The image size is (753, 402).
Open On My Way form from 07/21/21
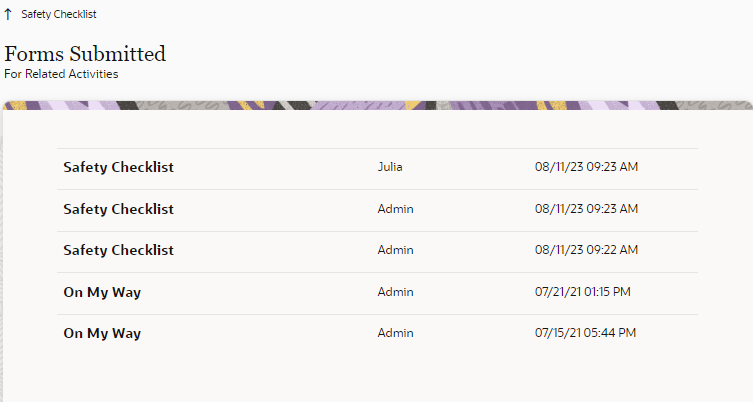click(102, 292)
